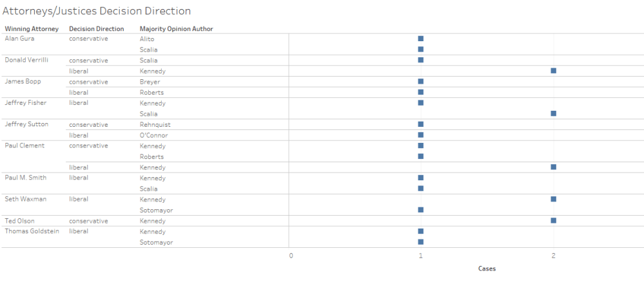Select Ted Olson's Kennedy square mark

[553, 220]
